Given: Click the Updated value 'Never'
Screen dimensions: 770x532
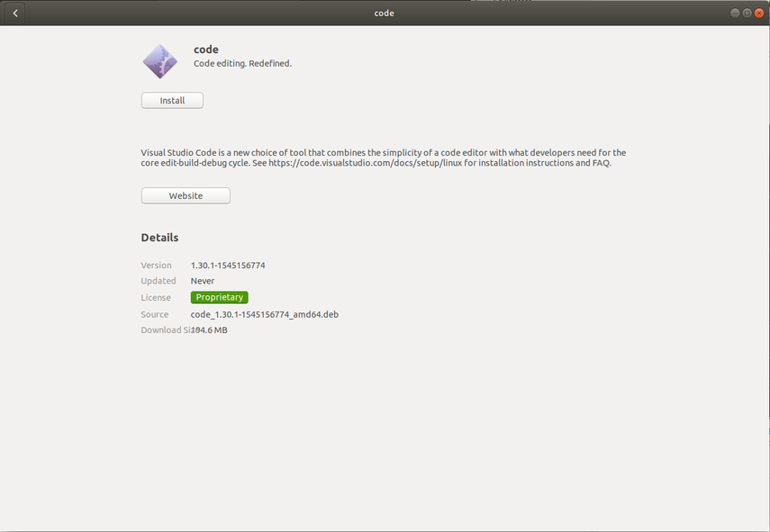Looking at the screenshot, I should 202,281.
